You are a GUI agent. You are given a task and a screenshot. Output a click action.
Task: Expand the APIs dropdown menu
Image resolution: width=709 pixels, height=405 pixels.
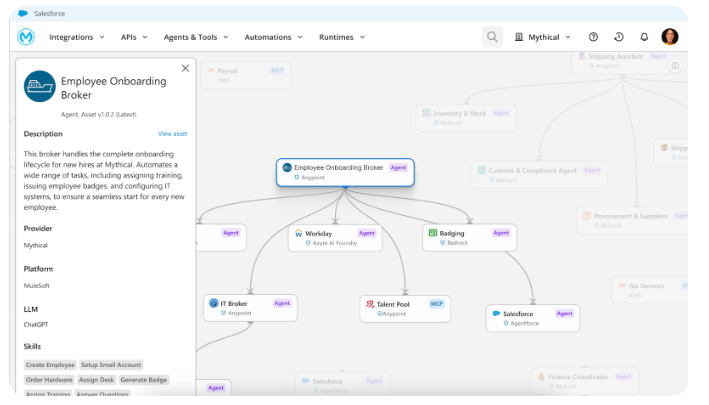(134, 37)
